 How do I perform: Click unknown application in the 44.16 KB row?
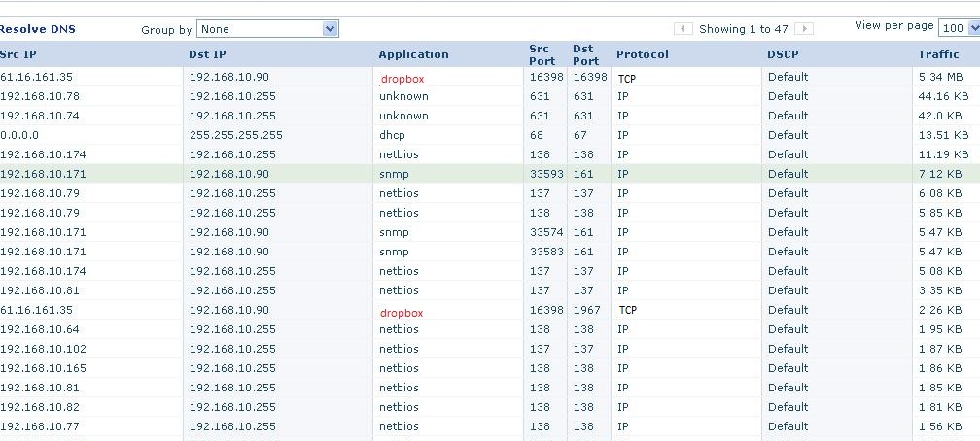click(x=403, y=96)
